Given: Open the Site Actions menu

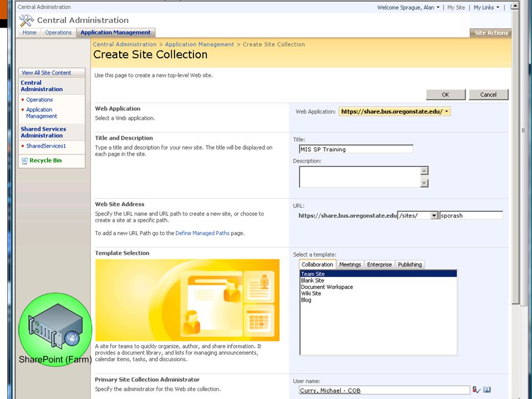Looking at the screenshot, I should 491,33.
